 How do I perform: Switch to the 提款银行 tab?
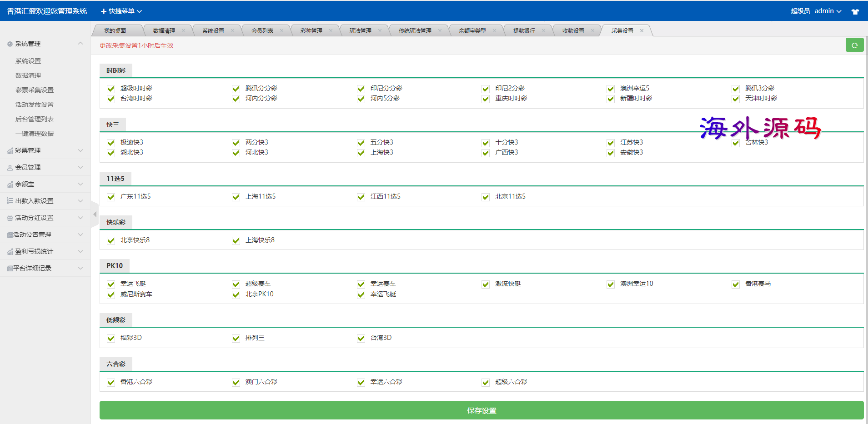click(x=524, y=31)
